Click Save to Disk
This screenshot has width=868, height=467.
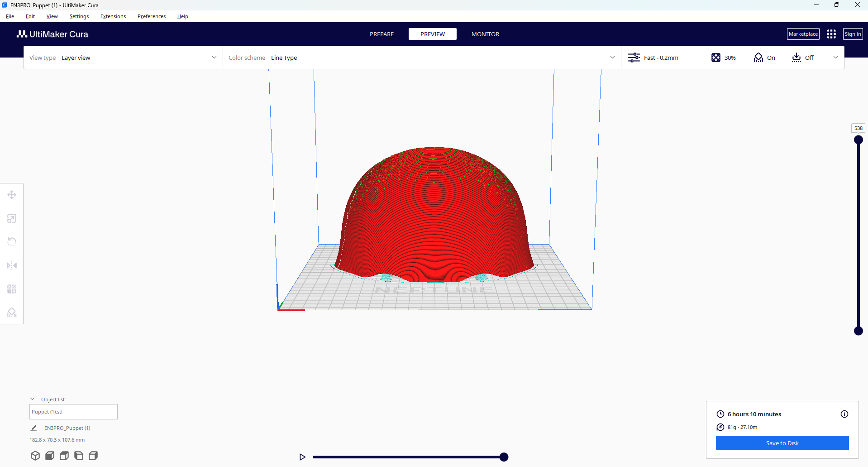(782, 443)
